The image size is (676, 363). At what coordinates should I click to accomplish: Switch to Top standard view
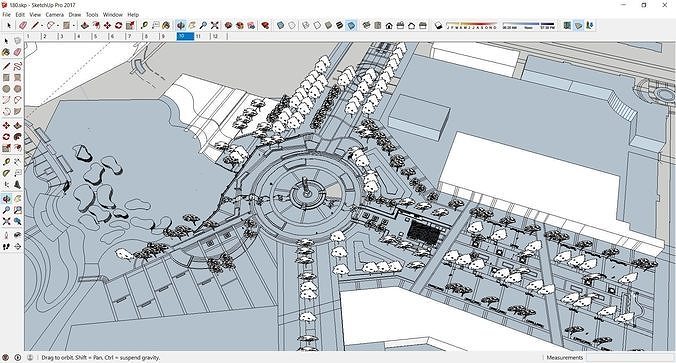(x=378, y=25)
